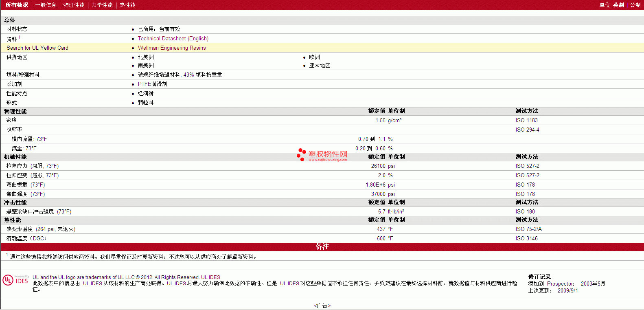This screenshot has width=644, height=310.
Task: Click the <广告> placeholder at bottom
Action: coord(322,306)
